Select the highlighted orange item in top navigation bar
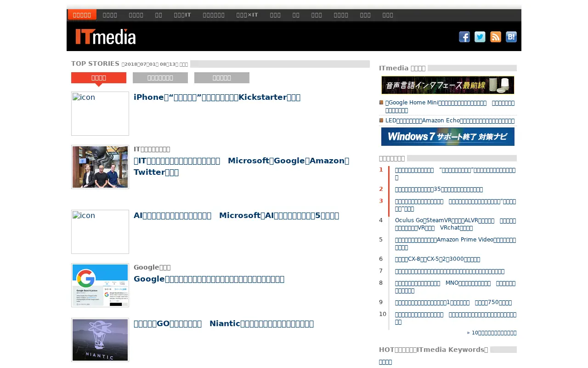This screenshot has width=588, height=368. click(82, 15)
